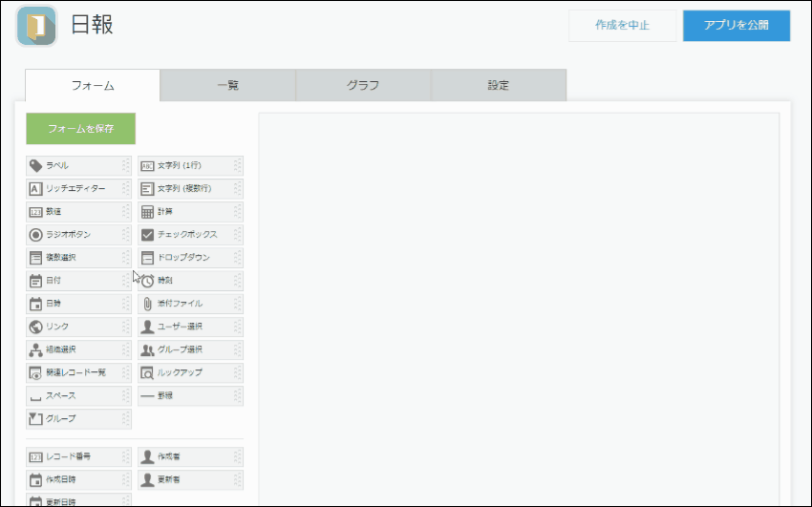
Task: Pick the チェックボックス field element
Action: tap(189, 235)
